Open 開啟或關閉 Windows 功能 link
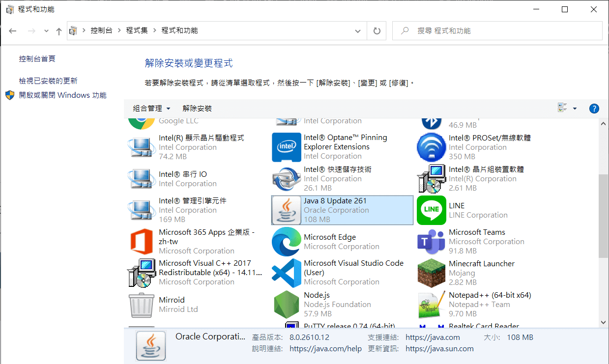This screenshot has width=609, height=364. click(63, 95)
